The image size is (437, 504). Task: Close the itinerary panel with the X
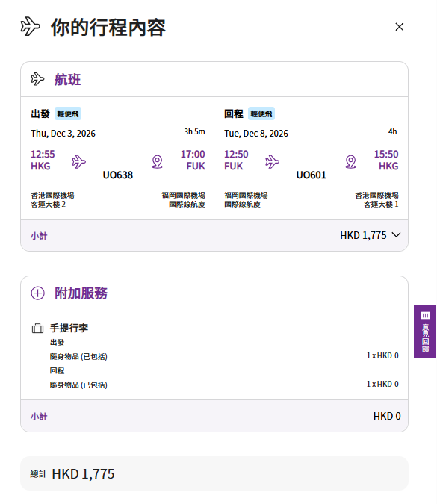click(399, 27)
